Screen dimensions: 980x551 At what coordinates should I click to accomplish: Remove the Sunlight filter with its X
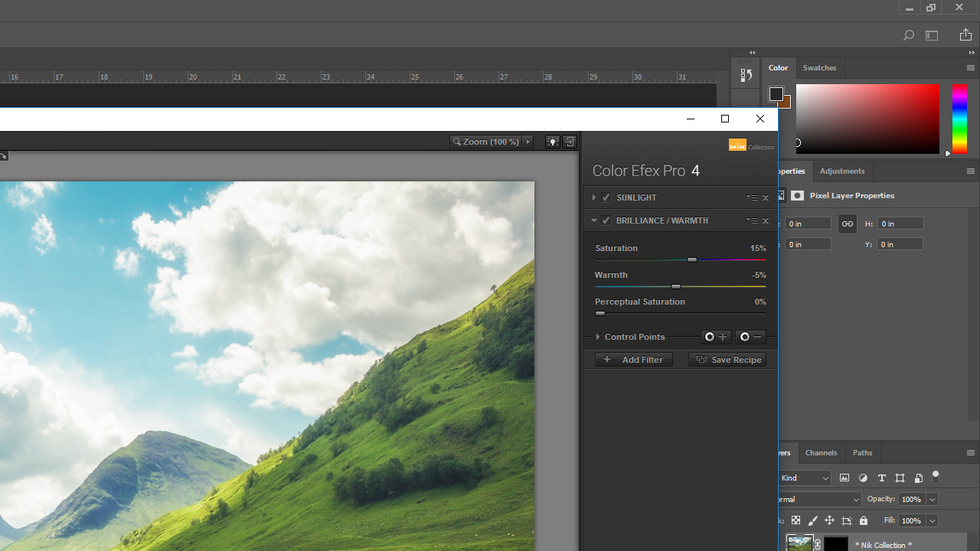tap(766, 198)
